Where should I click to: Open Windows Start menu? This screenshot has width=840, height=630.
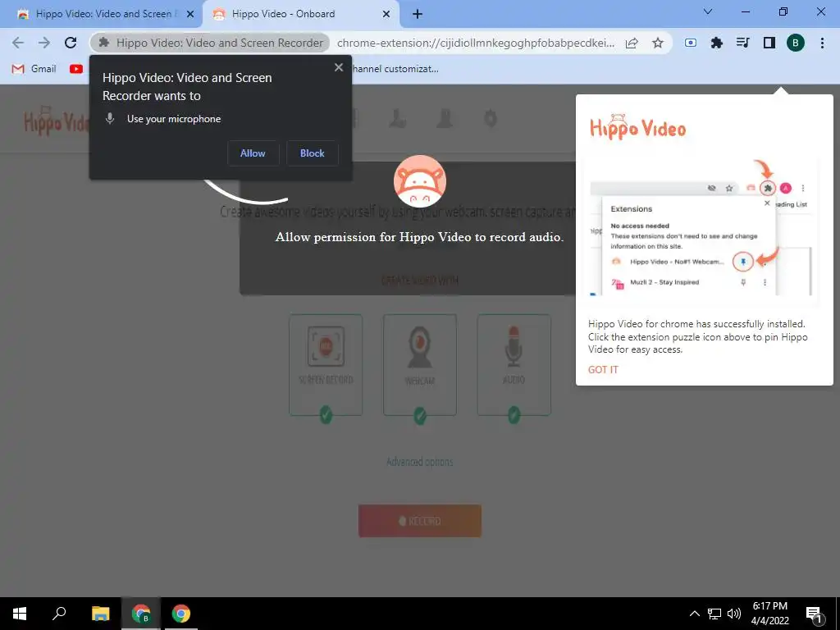click(20, 614)
